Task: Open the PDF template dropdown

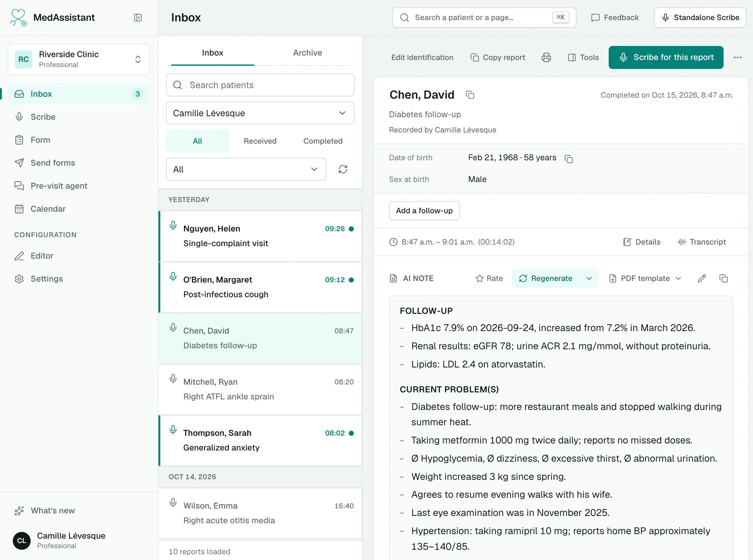Action: pyautogui.click(x=645, y=279)
